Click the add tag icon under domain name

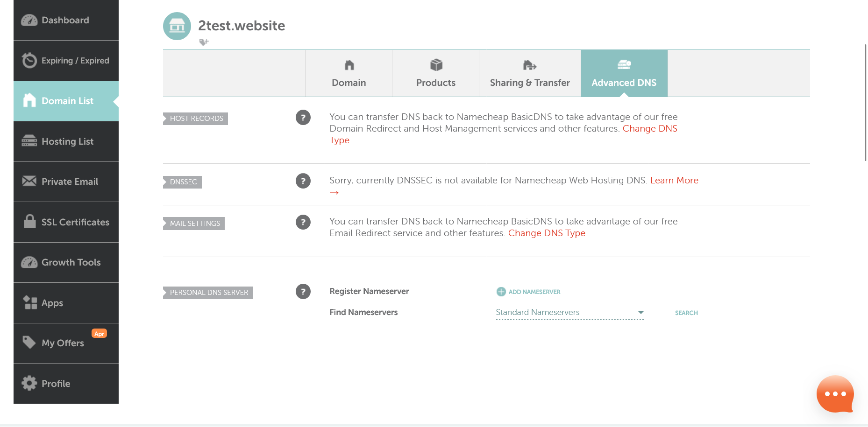point(204,42)
